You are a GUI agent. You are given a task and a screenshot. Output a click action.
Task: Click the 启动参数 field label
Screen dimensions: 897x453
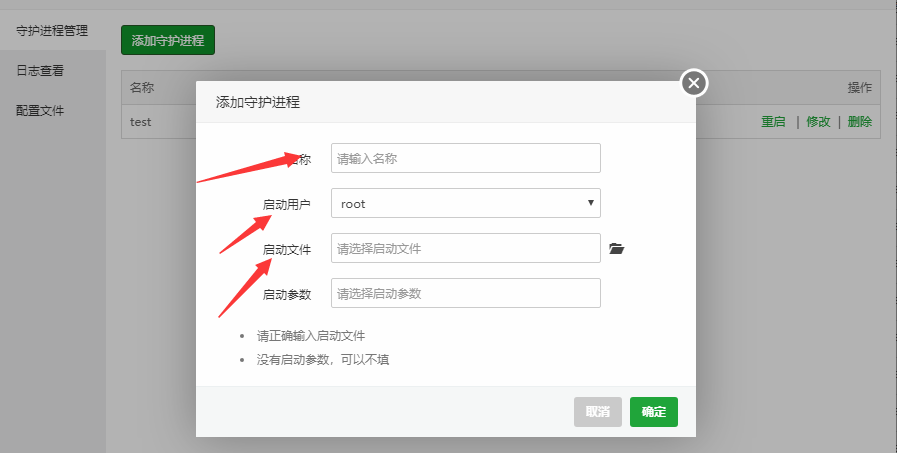(x=287, y=294)
